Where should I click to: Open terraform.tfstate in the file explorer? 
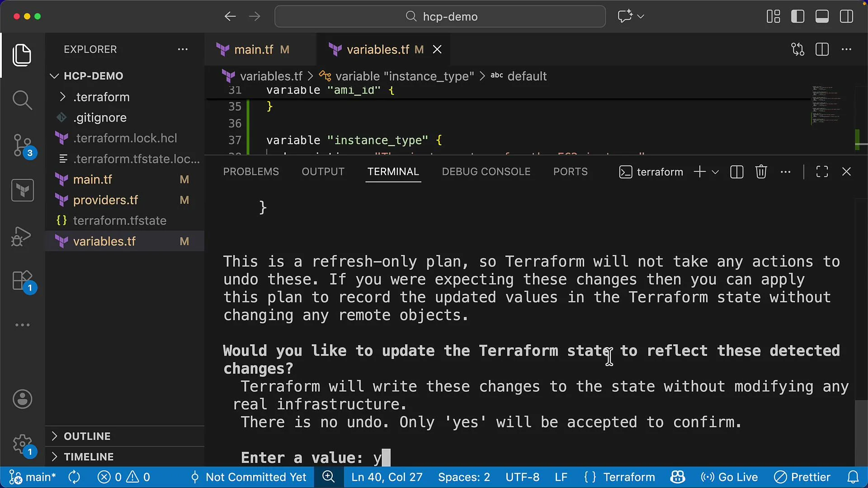pos(125,221)
